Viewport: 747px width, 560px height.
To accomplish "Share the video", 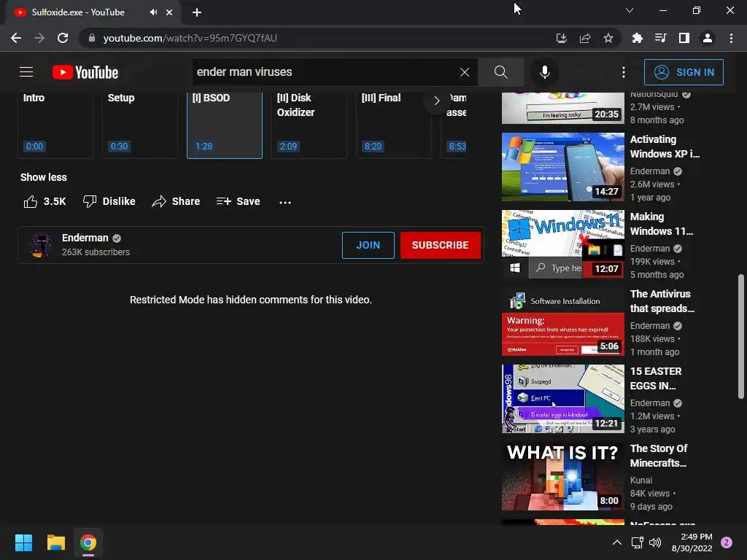I will point(176,201).
